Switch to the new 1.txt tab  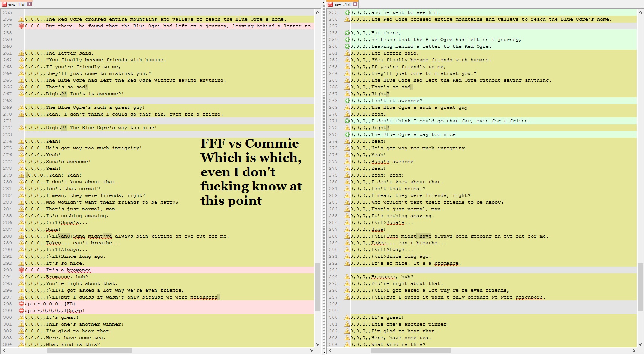tap(17, 4)
